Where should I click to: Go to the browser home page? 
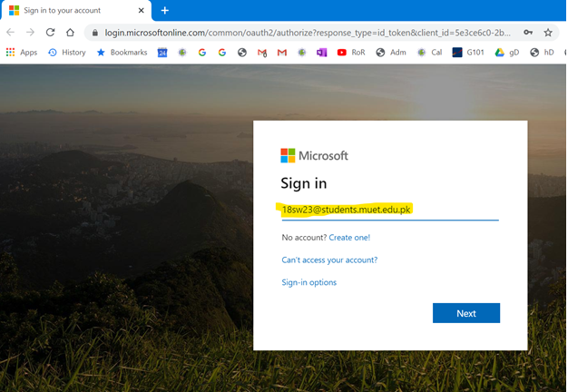coord(70,33)
